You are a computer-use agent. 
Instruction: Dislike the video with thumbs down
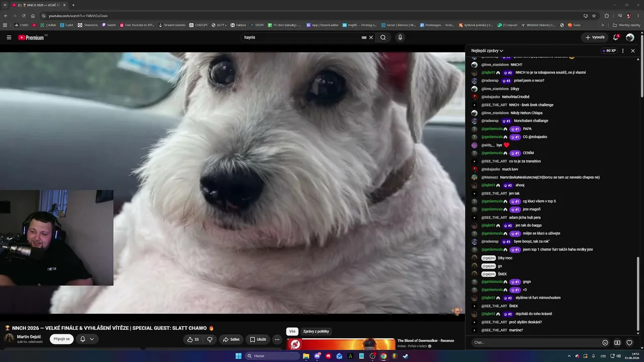coord(210,339)
